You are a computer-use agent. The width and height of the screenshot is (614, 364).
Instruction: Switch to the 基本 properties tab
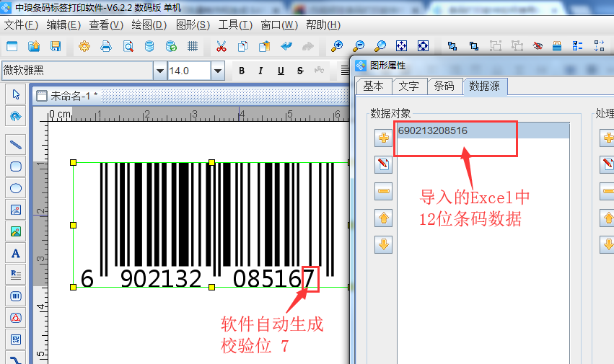tap(373, 86)
